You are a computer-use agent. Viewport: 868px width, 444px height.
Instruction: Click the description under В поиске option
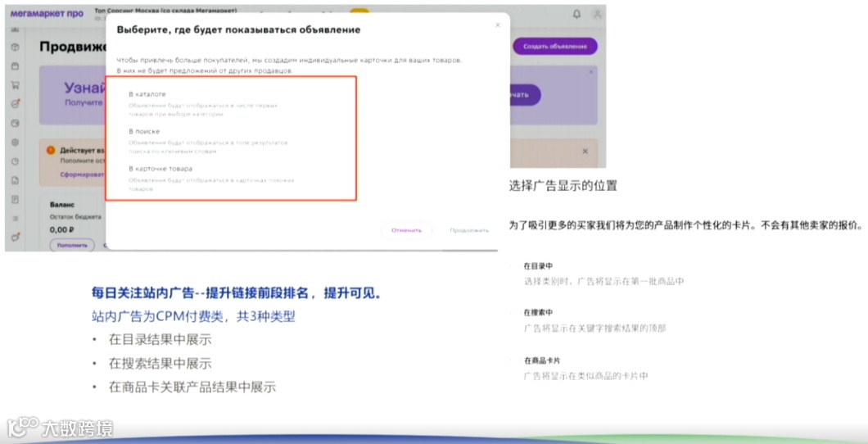coord(208,147)
